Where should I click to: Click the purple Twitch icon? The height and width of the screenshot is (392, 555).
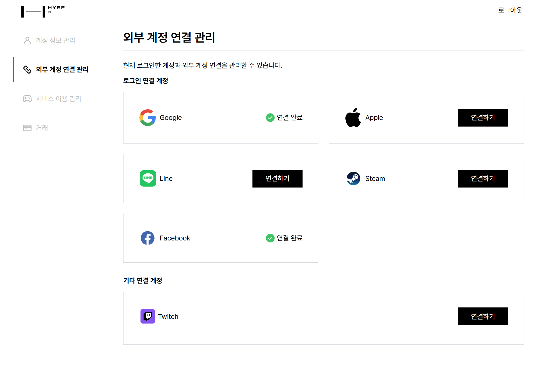(x=147, y=316)
